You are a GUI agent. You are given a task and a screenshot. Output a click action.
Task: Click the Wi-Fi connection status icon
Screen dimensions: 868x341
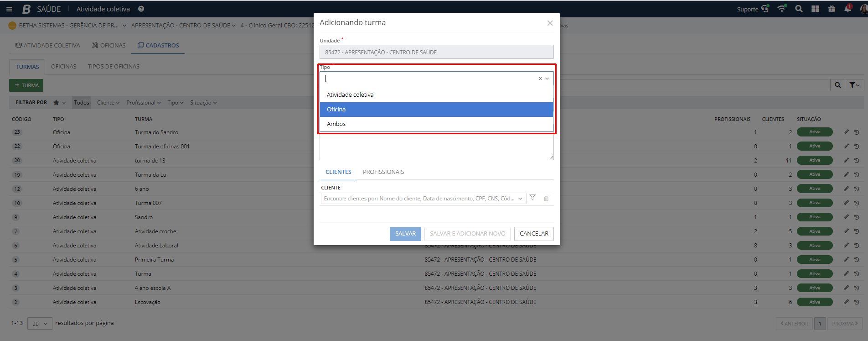[x=782, y=9]
